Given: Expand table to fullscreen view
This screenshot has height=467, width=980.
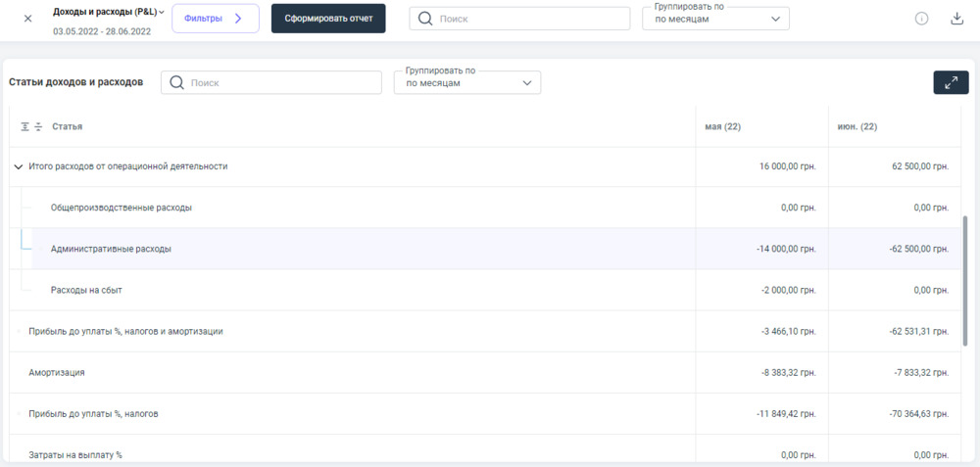Looking at the screenshot, I should click(x=951, y=83).
